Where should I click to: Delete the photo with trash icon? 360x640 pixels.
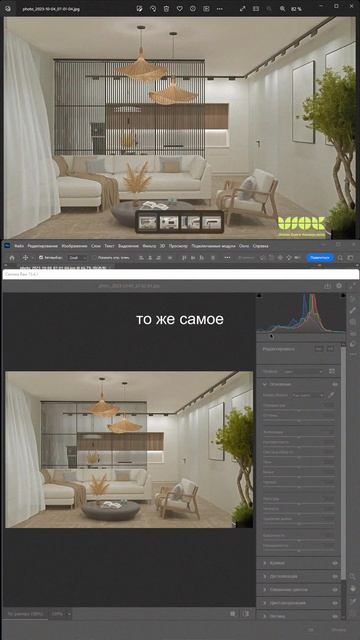(x=166, y=9)
